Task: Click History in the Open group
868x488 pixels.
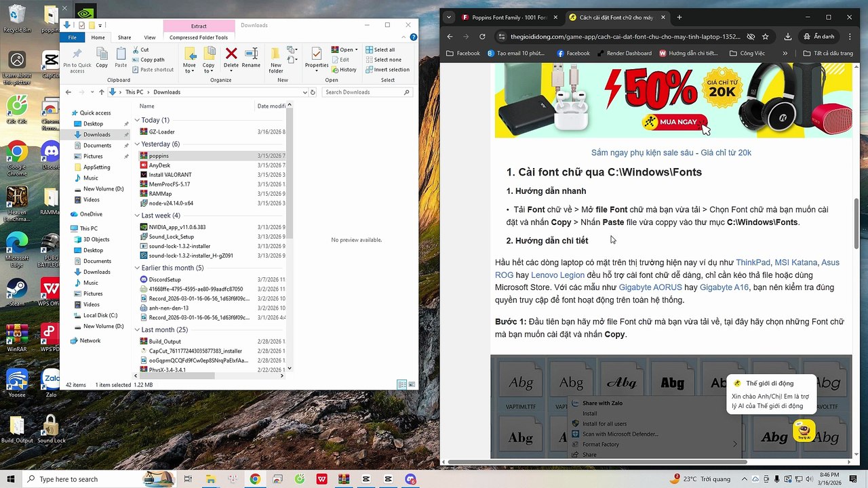Action: pyautogui.click(x=344, y=70)
